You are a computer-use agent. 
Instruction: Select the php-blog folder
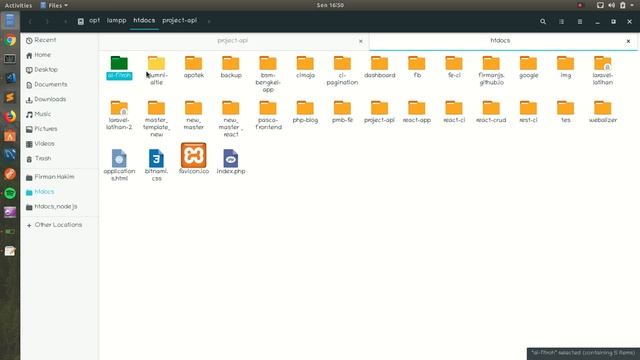click(x=305, y=112)
